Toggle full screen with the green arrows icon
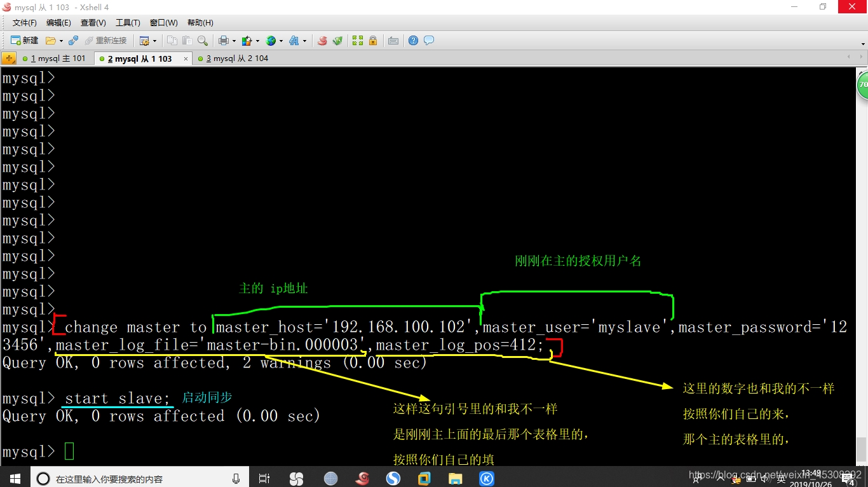This screenshot has height=487, width=868. [358, 41]
